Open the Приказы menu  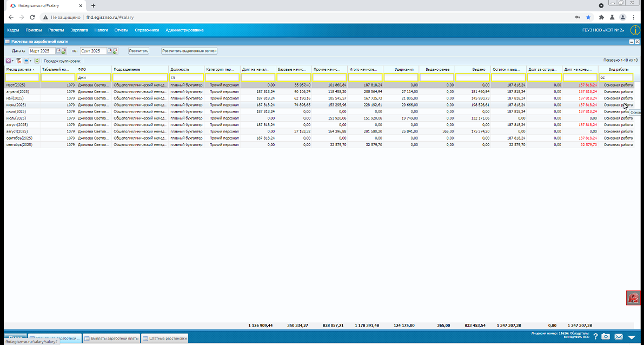click(34, 30)
